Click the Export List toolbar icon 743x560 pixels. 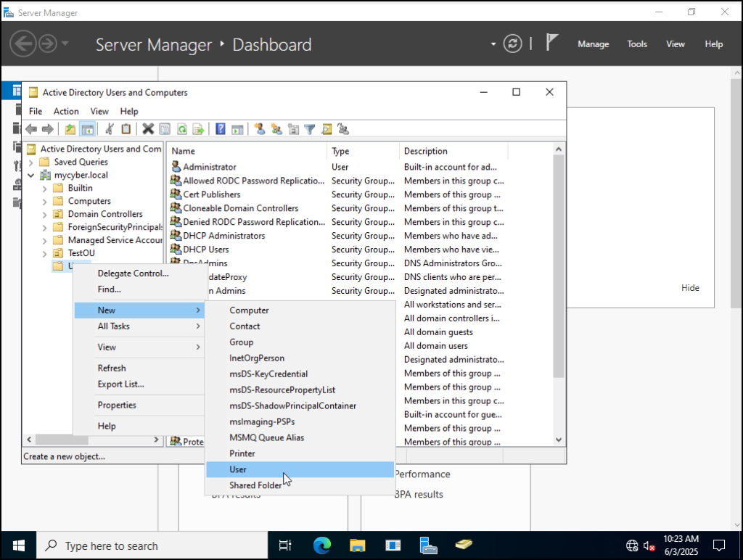point(199,129)
